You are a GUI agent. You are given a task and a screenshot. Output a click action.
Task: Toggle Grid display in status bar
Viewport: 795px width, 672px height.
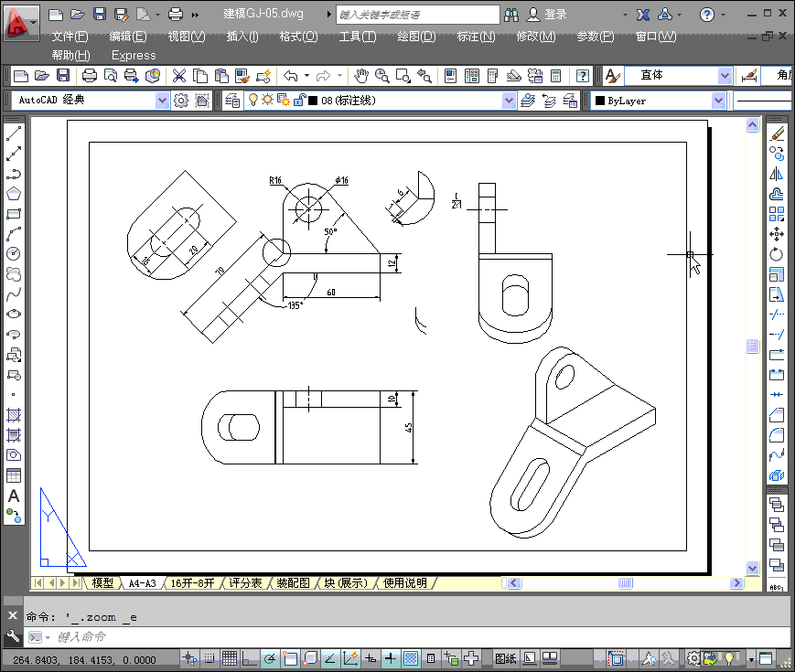coord(230,658)
